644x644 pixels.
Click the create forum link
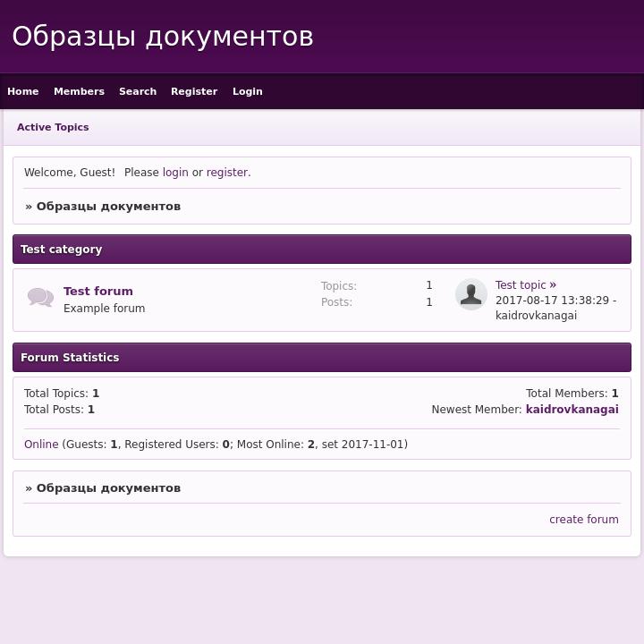click(583, 520)
